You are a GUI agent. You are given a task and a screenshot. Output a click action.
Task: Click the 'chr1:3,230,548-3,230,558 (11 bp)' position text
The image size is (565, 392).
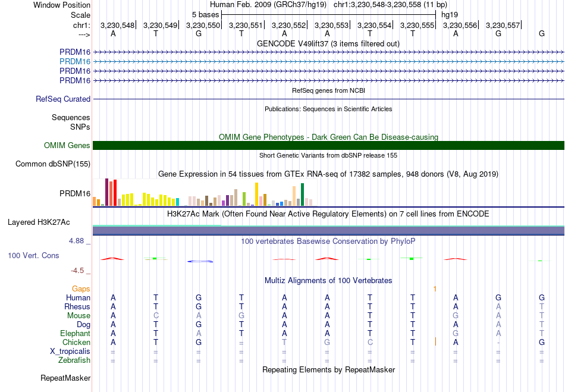(x=390, y=5)
